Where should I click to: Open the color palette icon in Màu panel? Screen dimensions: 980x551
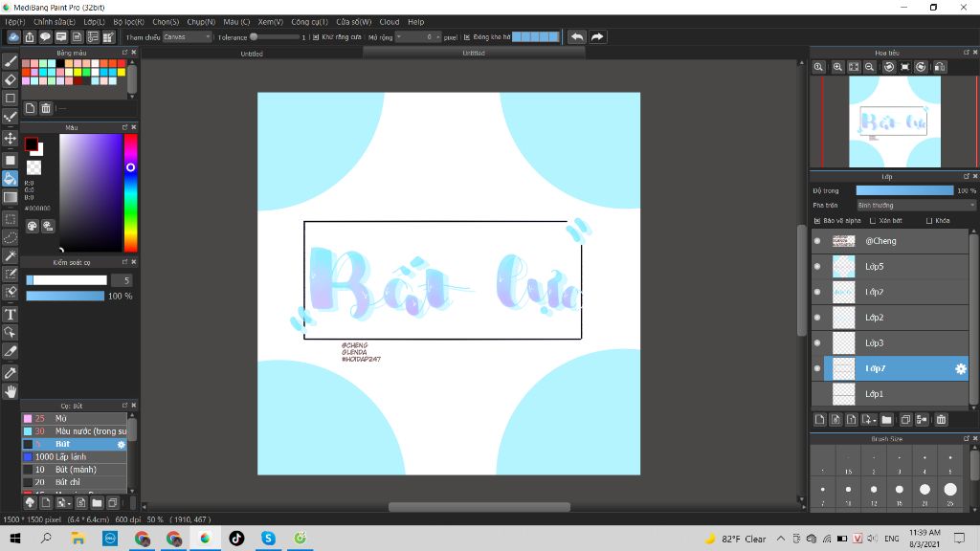32,226
